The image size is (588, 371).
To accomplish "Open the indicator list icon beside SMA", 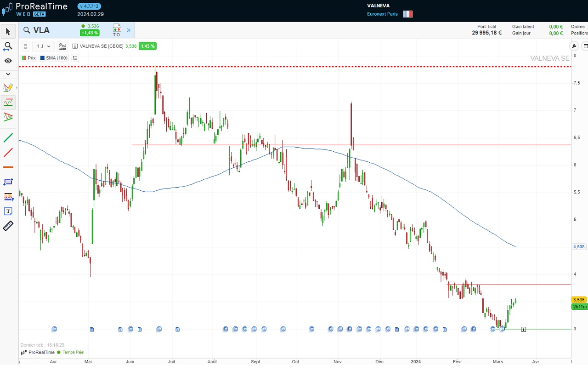I will pos(75,58).
